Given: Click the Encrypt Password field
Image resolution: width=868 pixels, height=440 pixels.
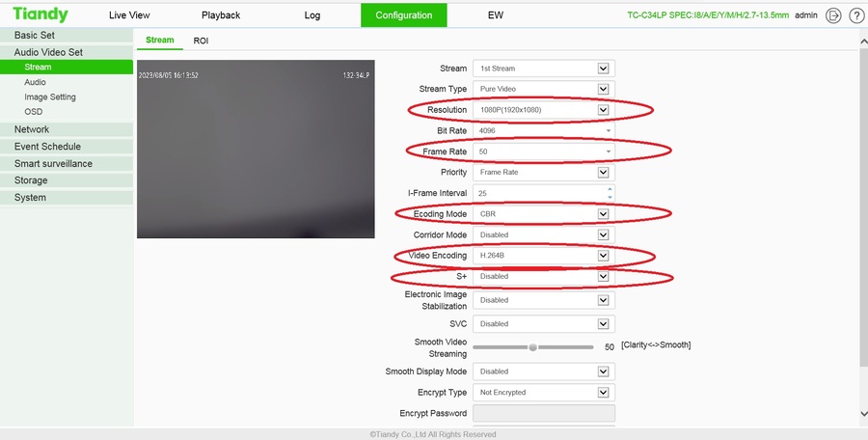Looking at the screenshot, I should pos(544,413).
